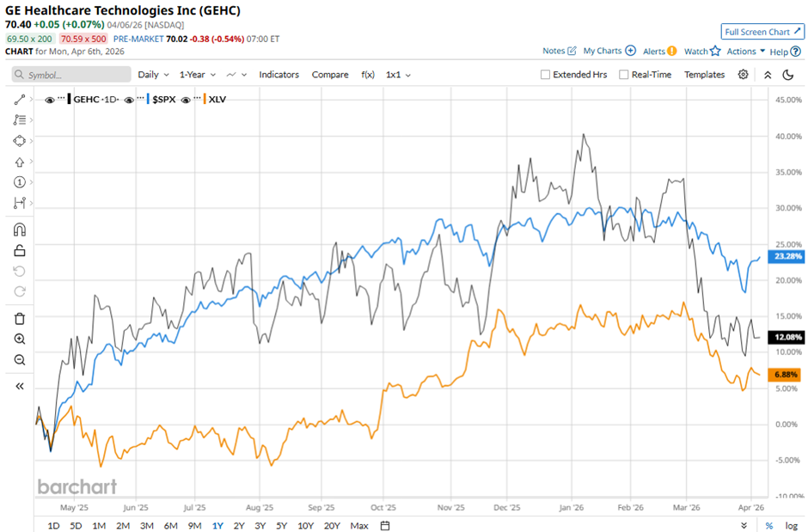Open Full Screen Chart
Image resolution: width=808 pixels, height=532 pixels.
pyautogui.click(x=762, y=32)
